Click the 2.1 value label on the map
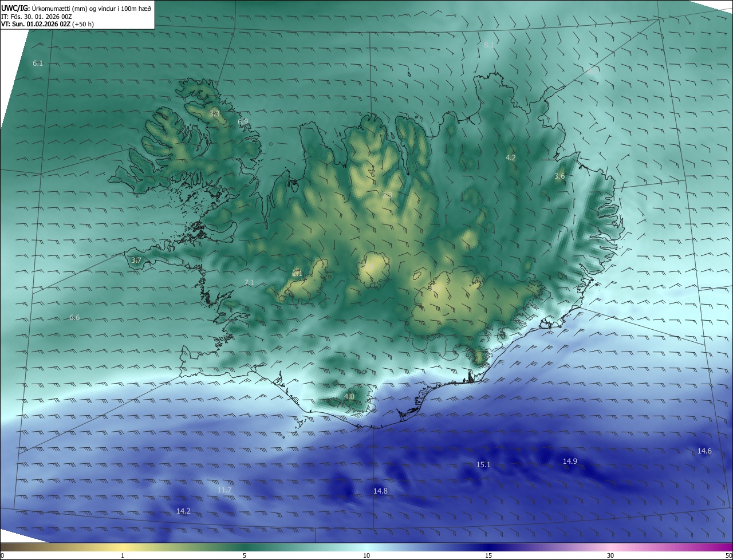This screenshot has height=560, width=733. (x=297, y=273)
